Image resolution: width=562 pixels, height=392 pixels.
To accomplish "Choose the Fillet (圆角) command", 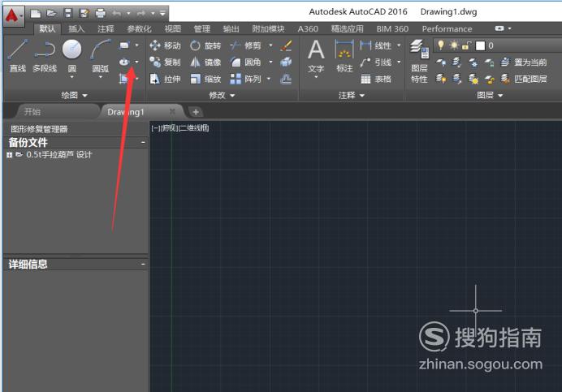I will (245, 62).
